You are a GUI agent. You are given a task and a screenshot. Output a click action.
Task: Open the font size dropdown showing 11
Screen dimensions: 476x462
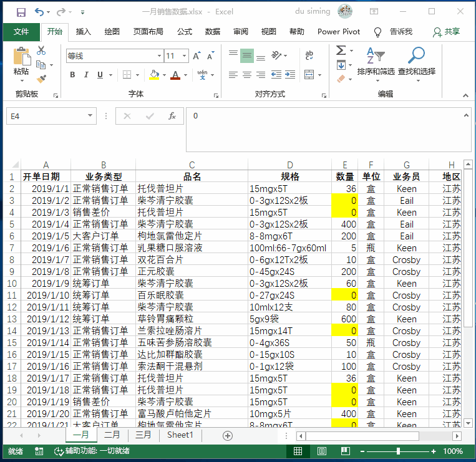[184, 56]
